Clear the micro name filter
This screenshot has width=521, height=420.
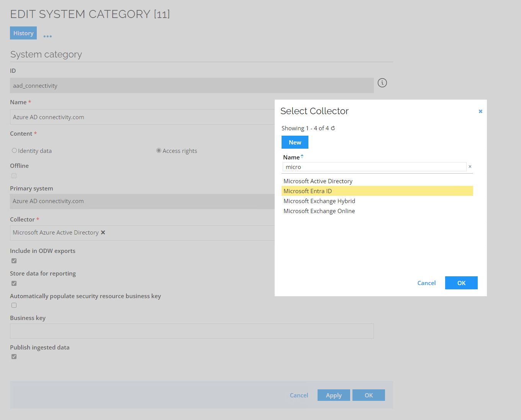(x=470, y=167)
